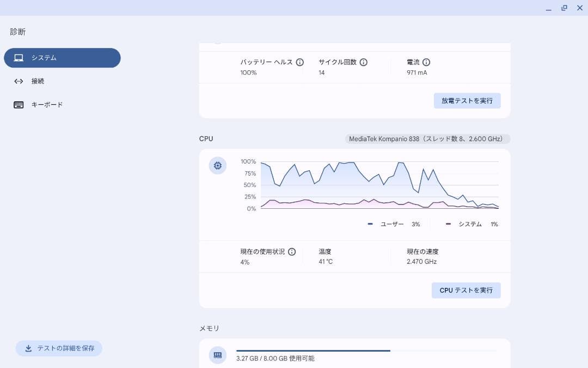The width and height of the screenshot is (588, 368).
Task: Open the システム section in sidebar
Action: 62,58
